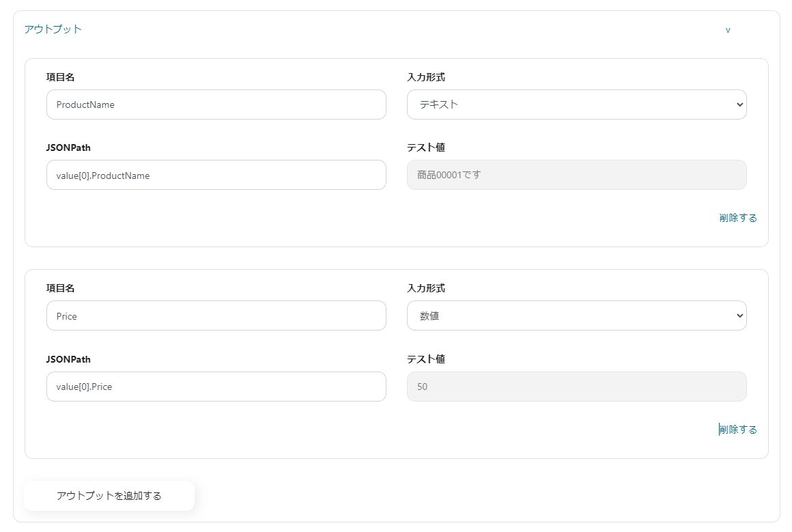Focus the 項目名 field containing ProductName
The width and height of the screenshot is (792, 532).
tap(216, 104)
